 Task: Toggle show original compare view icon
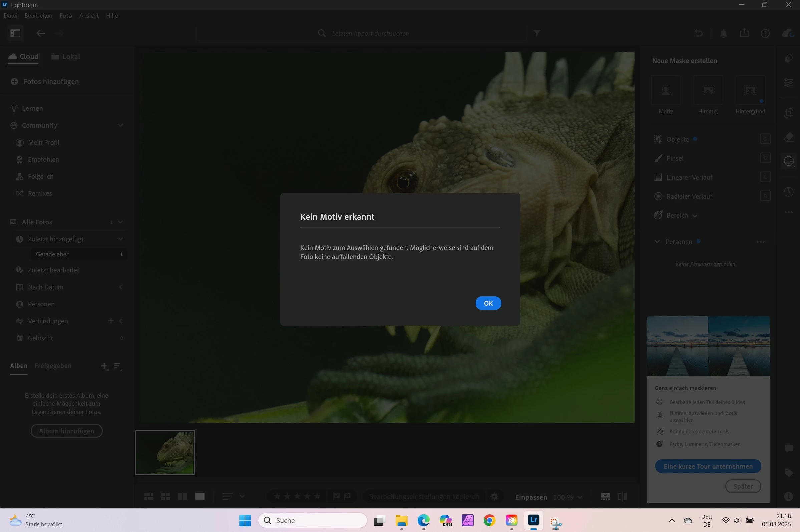tap(622, 496)
